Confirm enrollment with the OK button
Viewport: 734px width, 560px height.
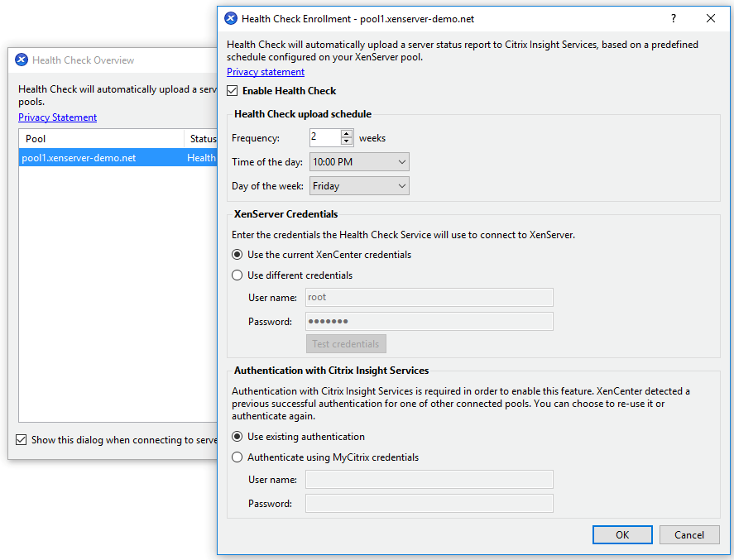tap(622, 534)
